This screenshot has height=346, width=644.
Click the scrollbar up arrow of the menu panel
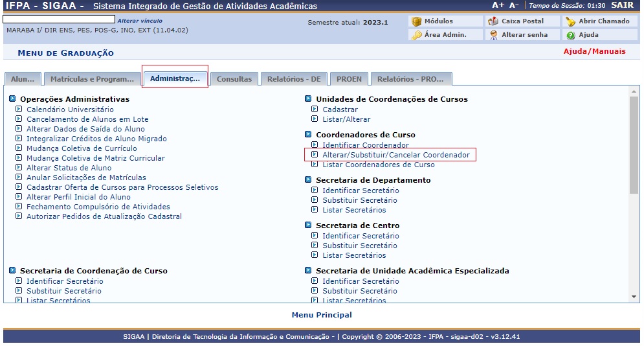point(634,91)
